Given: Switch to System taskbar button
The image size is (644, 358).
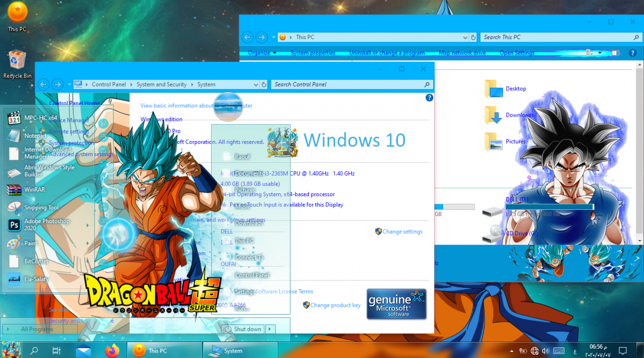Looking at the screenshot, I should (241, 351).
